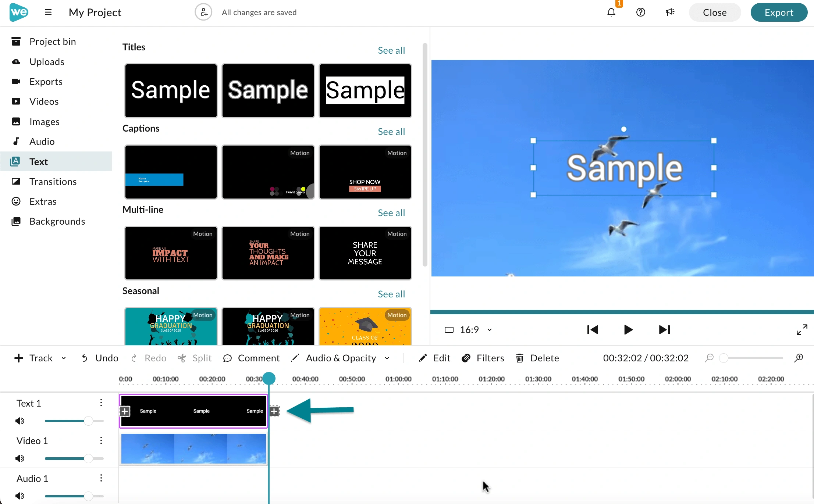Click the Audio 1 volume slider

74,496
